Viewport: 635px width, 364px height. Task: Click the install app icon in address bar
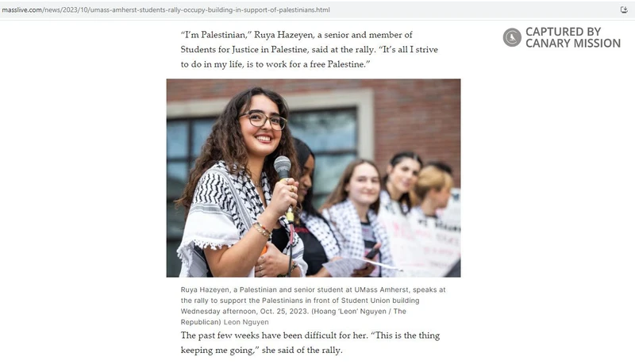coord(624,10)
